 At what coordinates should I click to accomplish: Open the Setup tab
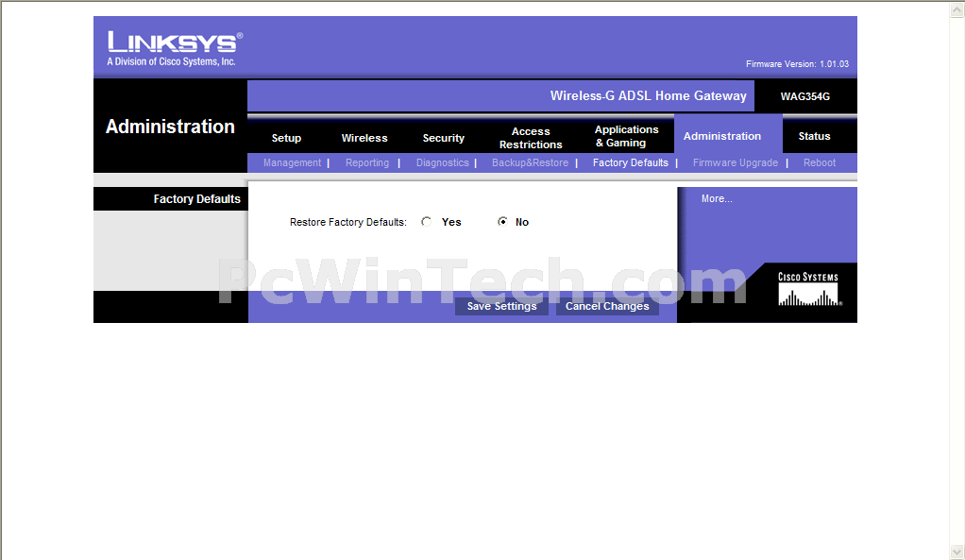pos(286,138)
